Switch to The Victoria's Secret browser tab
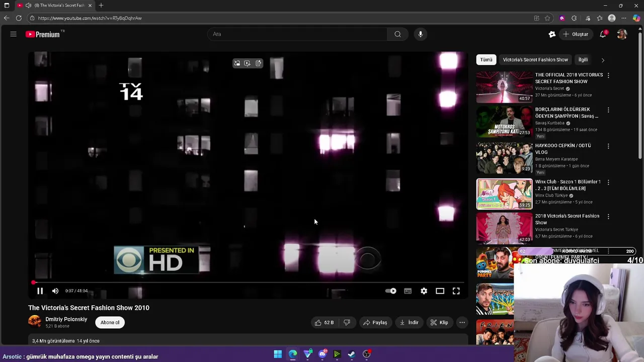This screenshot has width=644, height=362. (55, 6)
